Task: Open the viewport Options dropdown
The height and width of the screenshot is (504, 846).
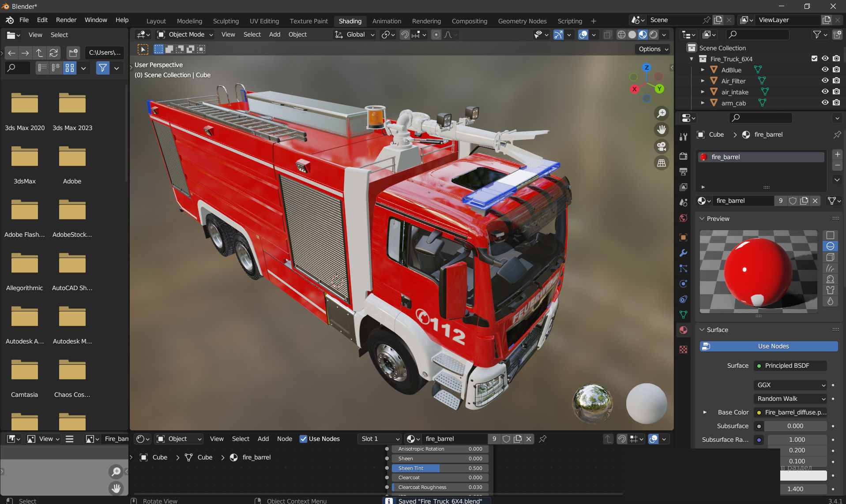Action: [x=653, y=49]
